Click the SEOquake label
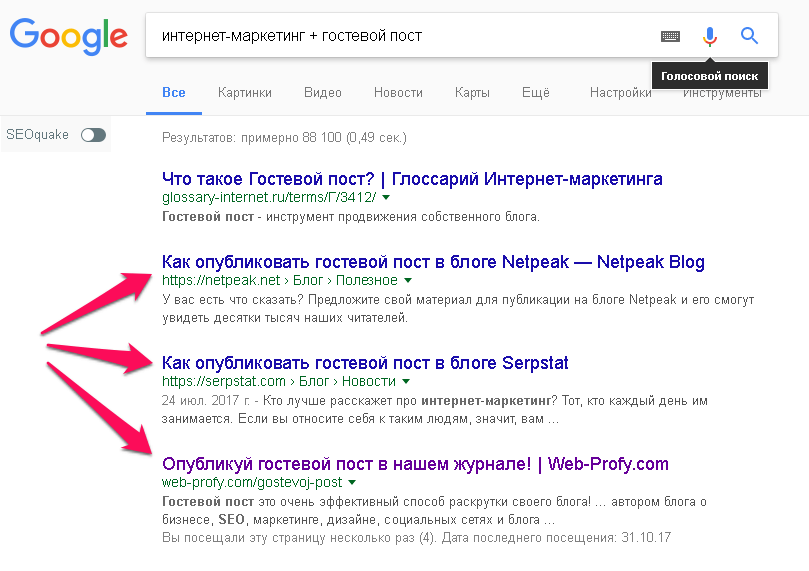This screenshot has height=571, width=809. (37, 135)
